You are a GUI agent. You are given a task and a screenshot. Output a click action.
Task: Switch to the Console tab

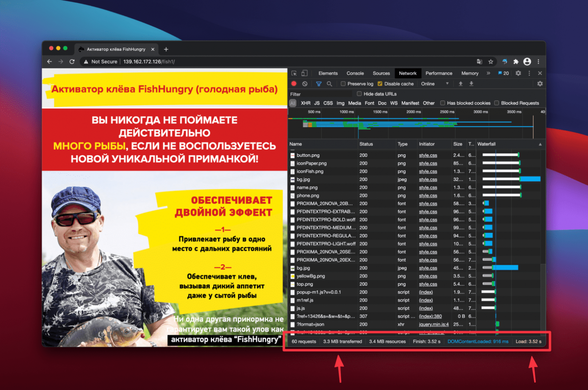tap(355, 73)
